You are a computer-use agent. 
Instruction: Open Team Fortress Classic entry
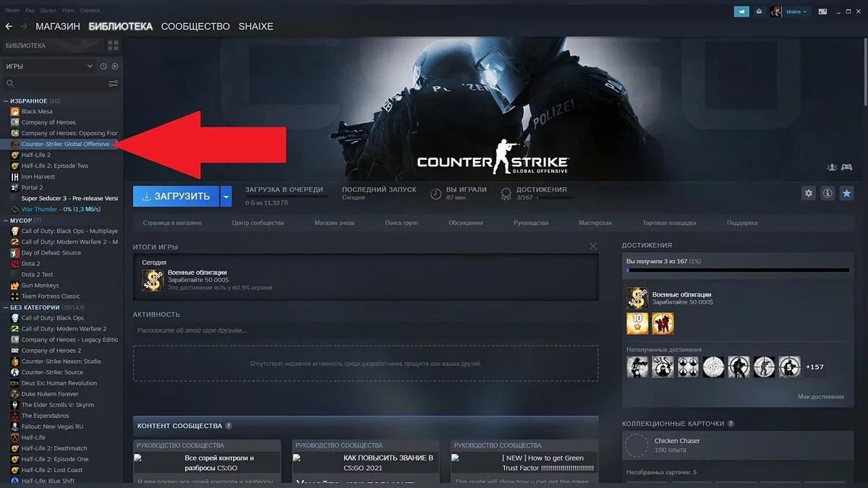coord(51,296)
